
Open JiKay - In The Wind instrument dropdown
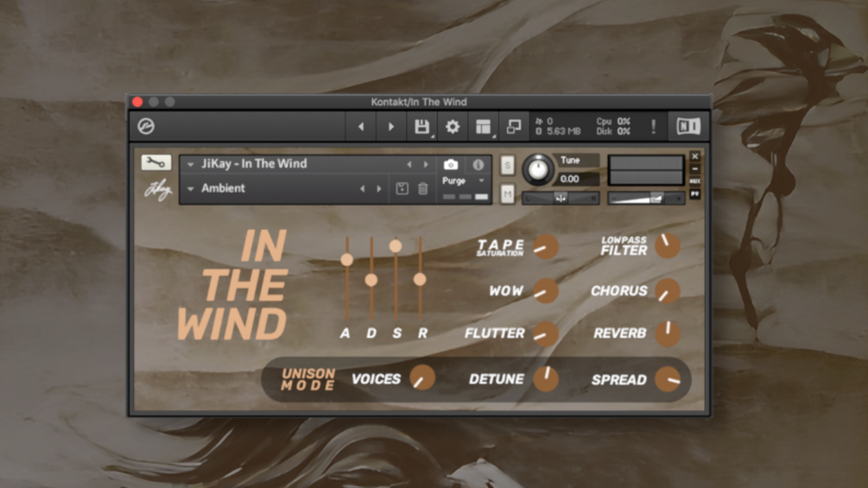click(190, 164)
